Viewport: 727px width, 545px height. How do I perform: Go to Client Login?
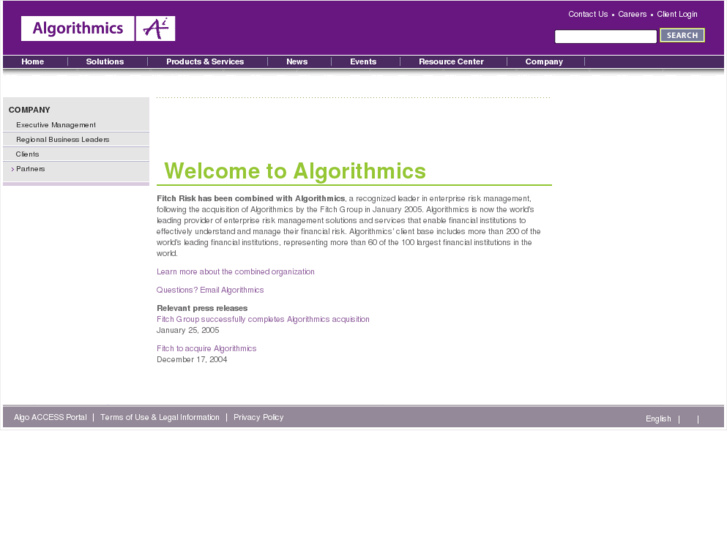click(677, 14)
